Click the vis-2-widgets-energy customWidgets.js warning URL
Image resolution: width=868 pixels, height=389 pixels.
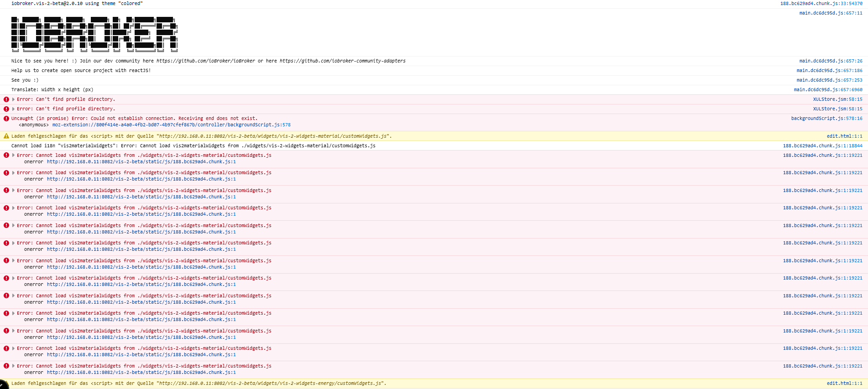point(271,384)
